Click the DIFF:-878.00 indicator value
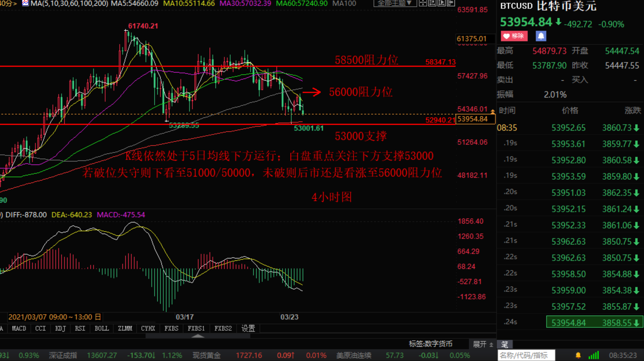 coord(26,215)
